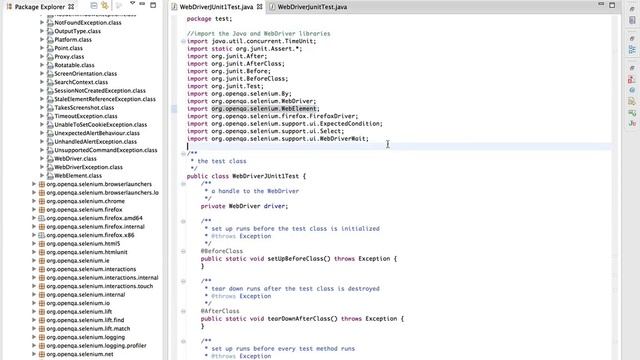Click org.openqa.selenium.chrome package icon

tap(42, 201)
